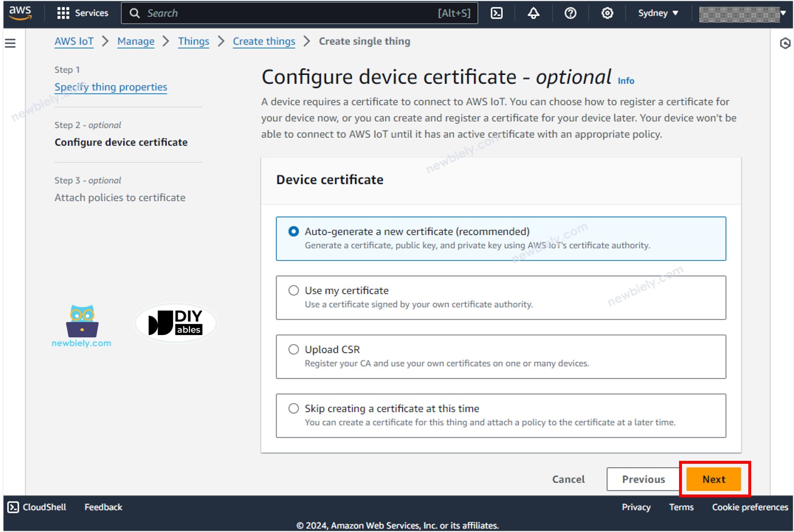Open the account settings gear icon

[606, 13]
